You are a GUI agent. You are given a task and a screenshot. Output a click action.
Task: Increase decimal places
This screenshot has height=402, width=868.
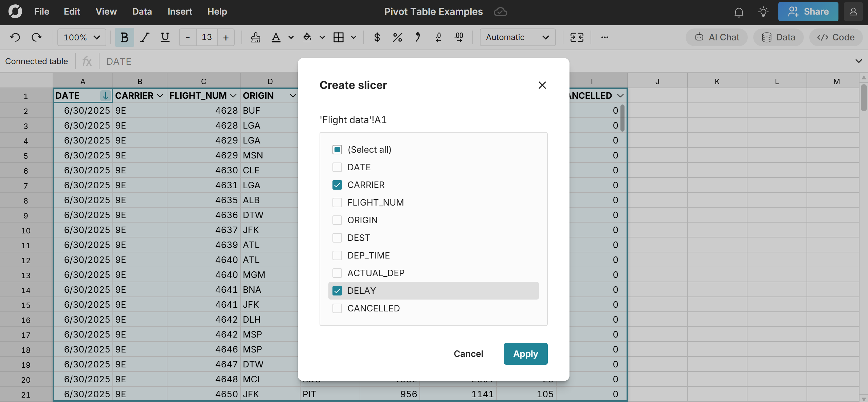[x=459, y=37]
